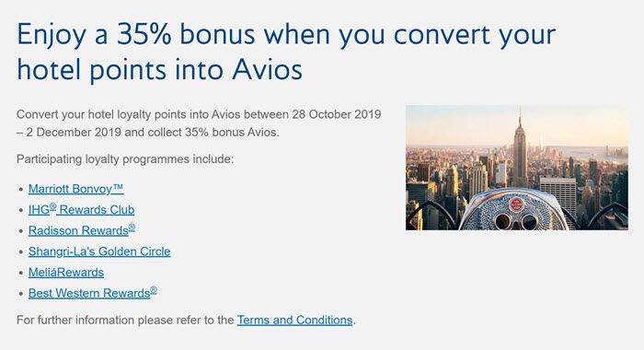Go to Best Western Rewards link
Screen dimensions: 644x350
[x=92, y=293]
